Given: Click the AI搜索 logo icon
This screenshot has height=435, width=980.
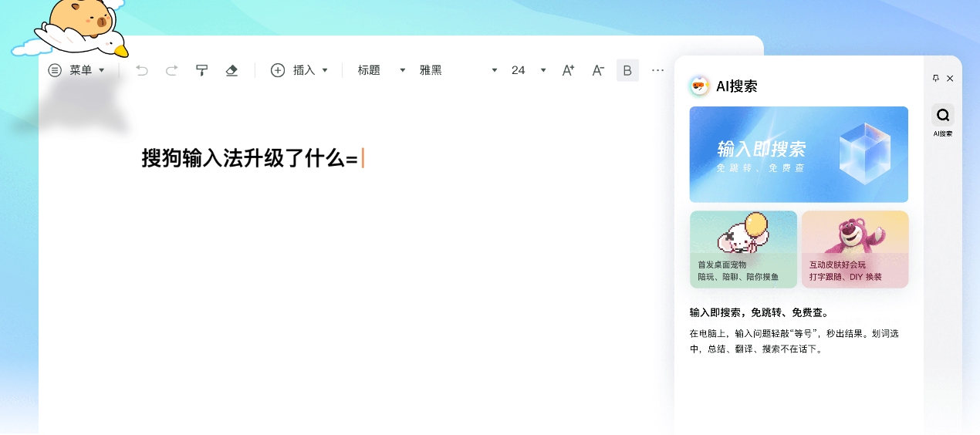Looking at the screenshot, I should (699, 86).
